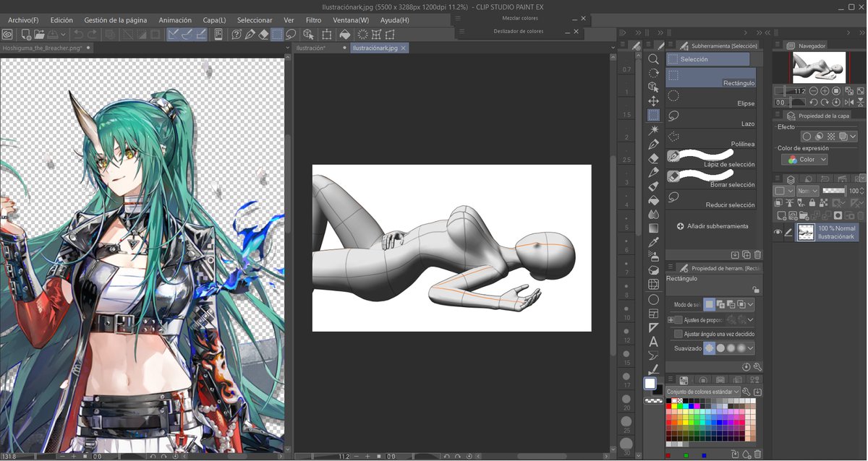868x461 pixels.
Task: Click the Clip Studio launcher icon
Action: point(7,34)
